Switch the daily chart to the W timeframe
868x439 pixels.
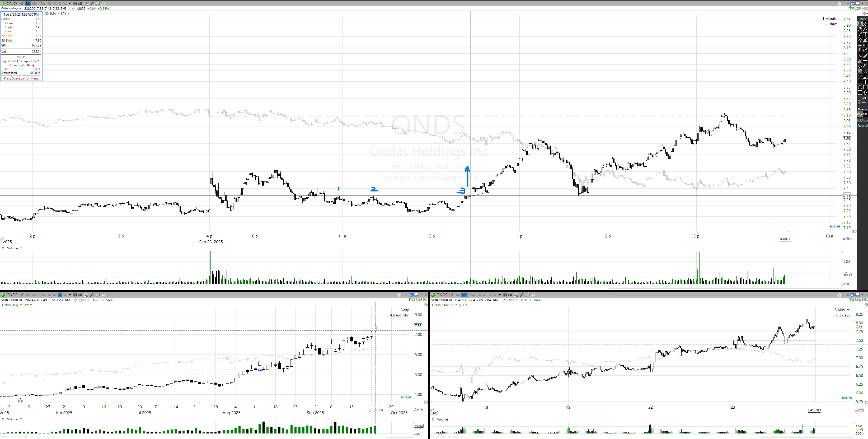point(65,295)
